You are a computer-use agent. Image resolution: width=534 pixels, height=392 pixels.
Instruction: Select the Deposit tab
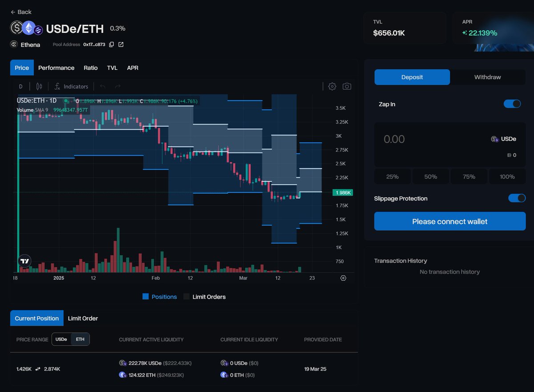(412, 77)
